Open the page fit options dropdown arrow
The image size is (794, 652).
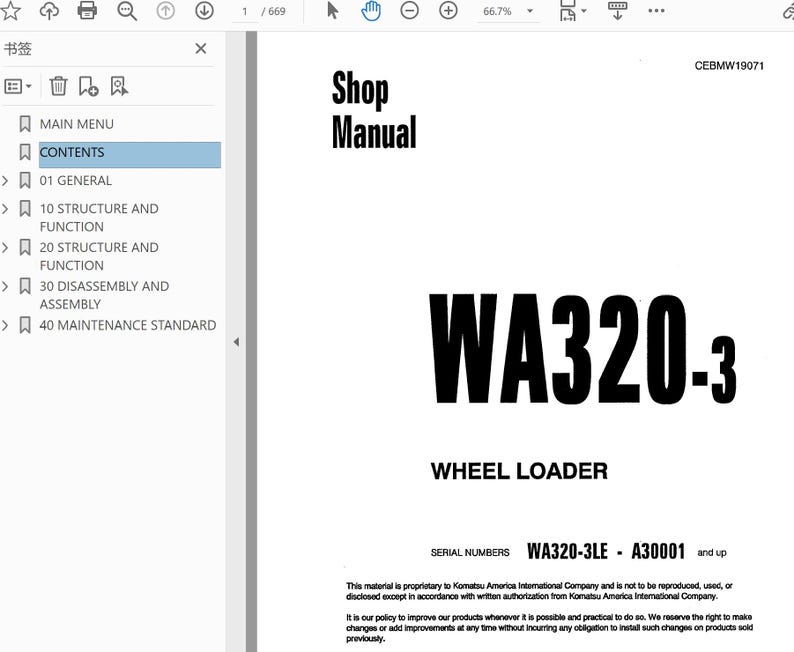(x=584, y=11)
